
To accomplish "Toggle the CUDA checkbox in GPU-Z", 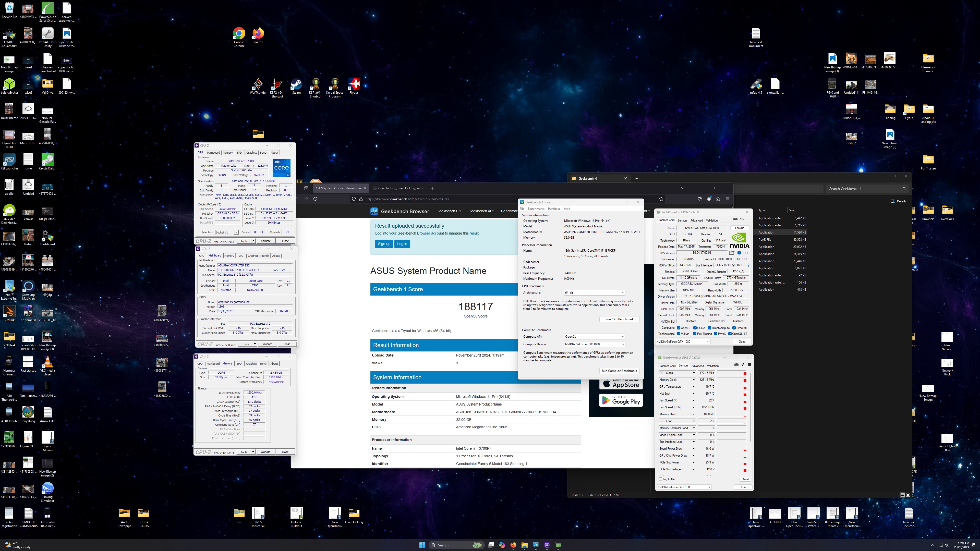I will point(695,328).
